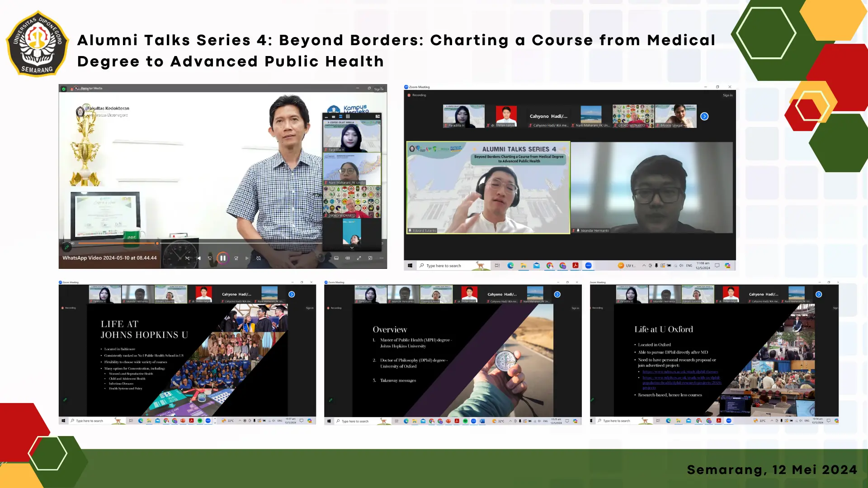Viewport: 868px width, 488px height.
Task: Skip back 10 seconds in media player
Action: (210, 258)
